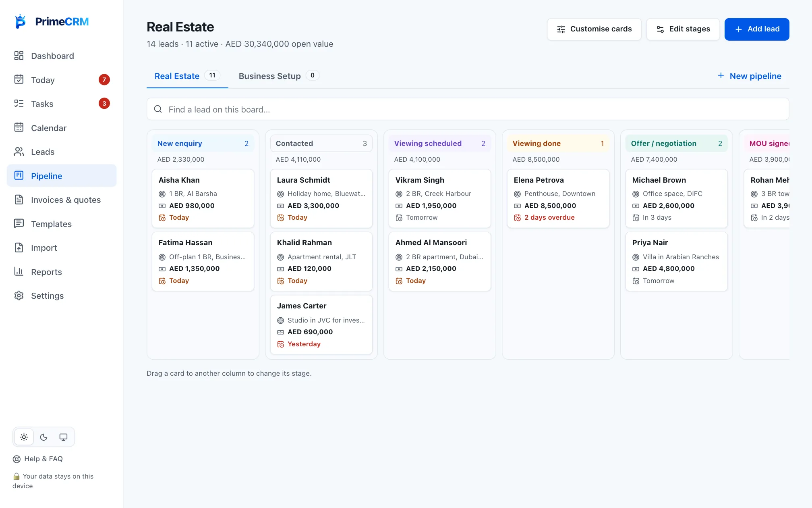Click Fatima Hassan's name on card
This screenshot has width=812, height=508.
pyautogui.click(x=185, y=243)
